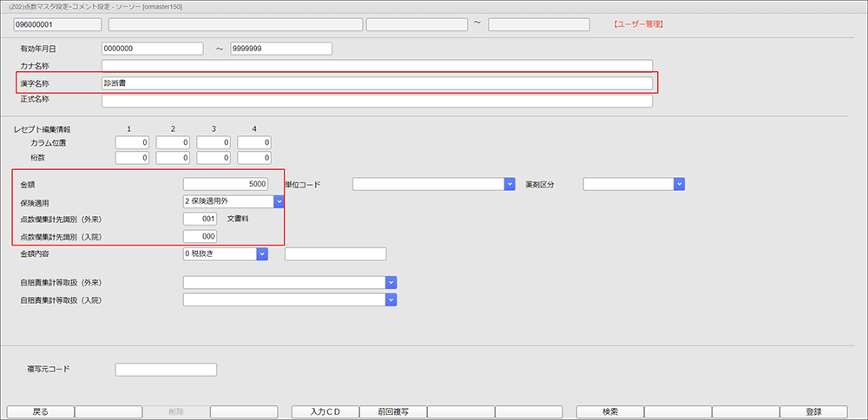
Task: Click the 金額 field showing 5000
Action: click(x=226, y=184)
